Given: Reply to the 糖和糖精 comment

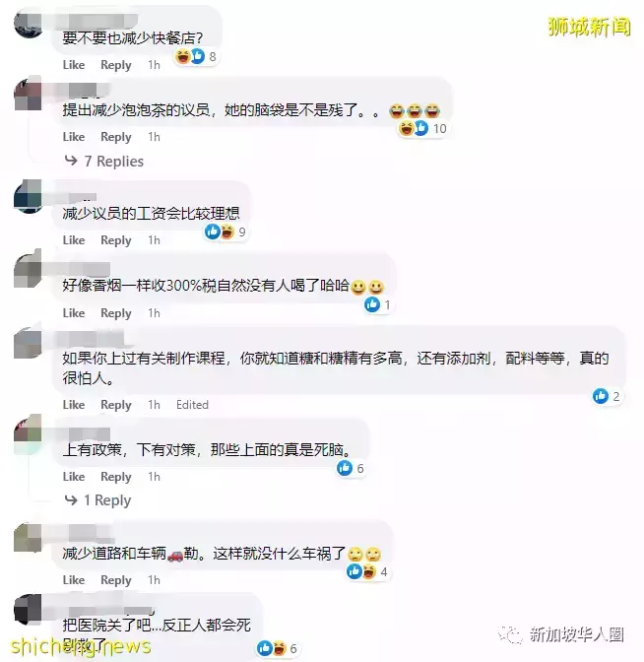Looking at the screenshot, I should point(116,405).
